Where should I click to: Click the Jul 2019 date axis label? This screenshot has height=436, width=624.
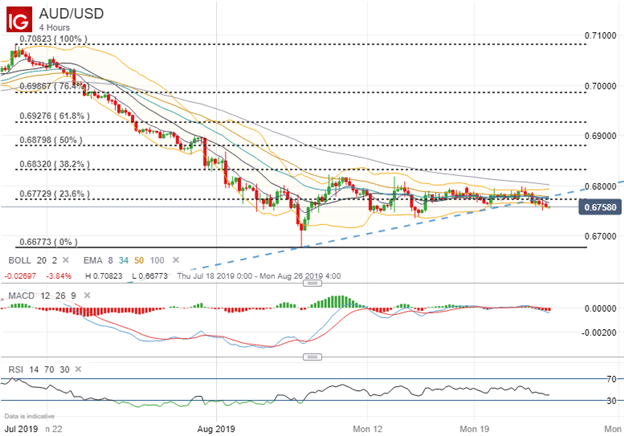pyautogui.click(x=21, y=429)
